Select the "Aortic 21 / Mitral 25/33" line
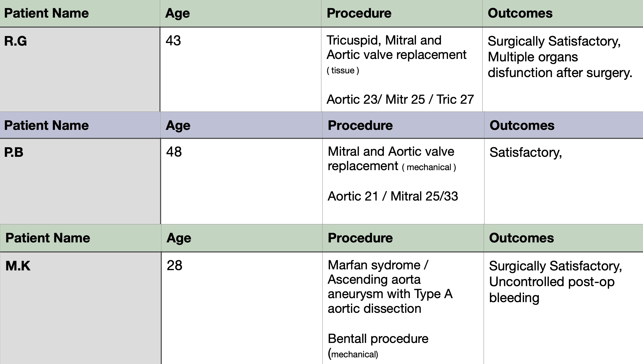Image resolution: width=643 pixels, height=364 pixels. pos(393,196)
